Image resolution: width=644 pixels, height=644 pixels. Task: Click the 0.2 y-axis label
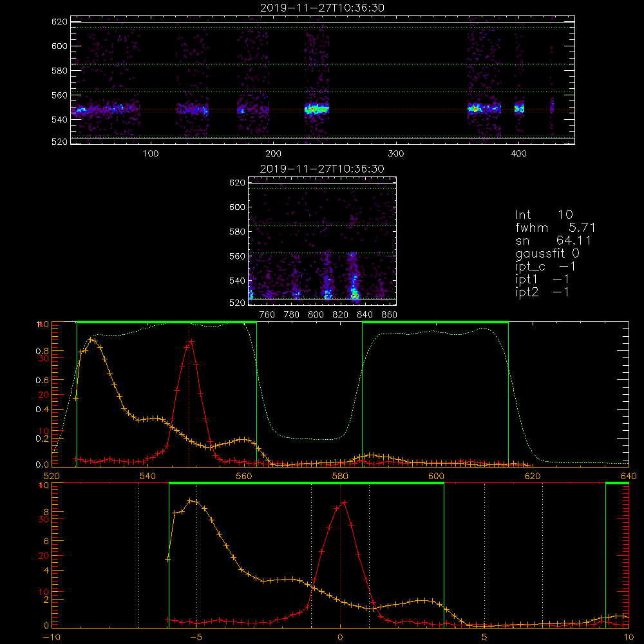click(x=42, y=439)
